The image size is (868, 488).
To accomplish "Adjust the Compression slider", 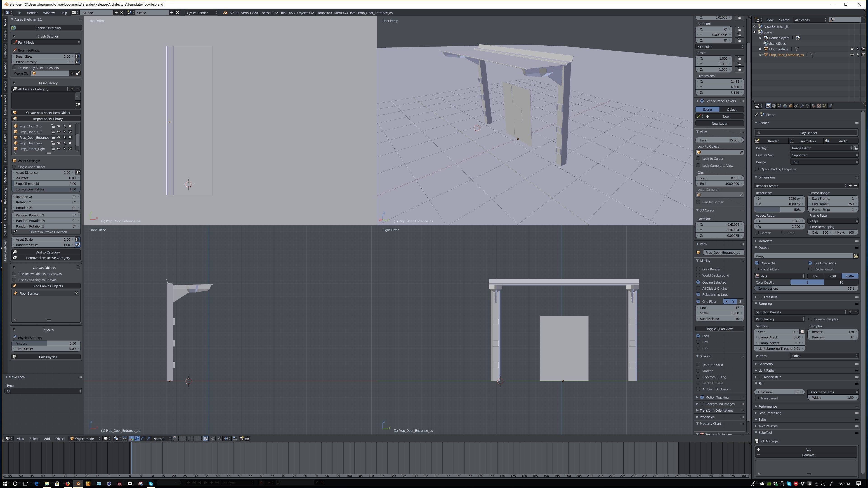I will (806, 288).
